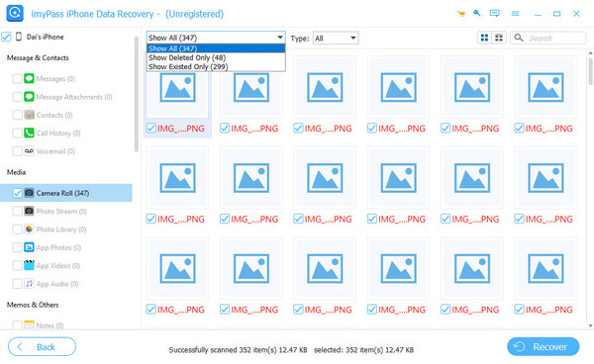
Task: Open the feedback chat icon
Action: [494, 14]
